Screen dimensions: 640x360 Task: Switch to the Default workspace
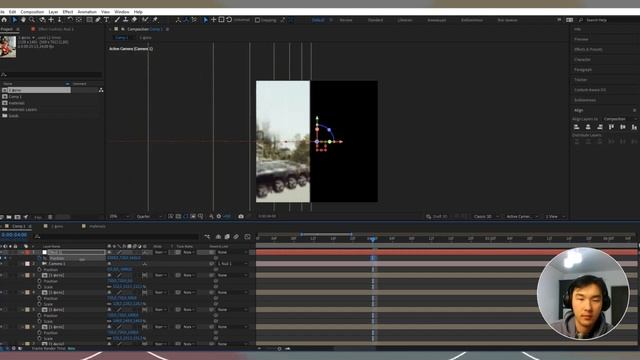[318, 20]
